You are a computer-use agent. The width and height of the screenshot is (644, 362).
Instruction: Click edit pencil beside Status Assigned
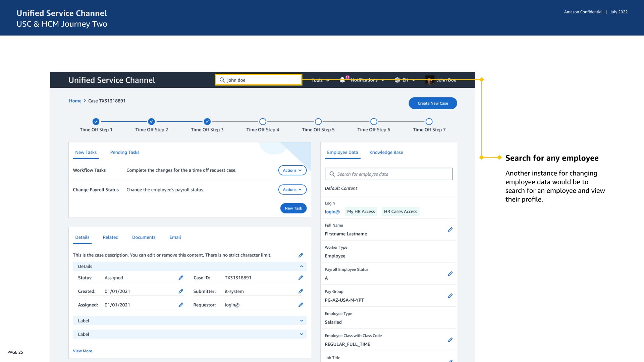point(181,278)
